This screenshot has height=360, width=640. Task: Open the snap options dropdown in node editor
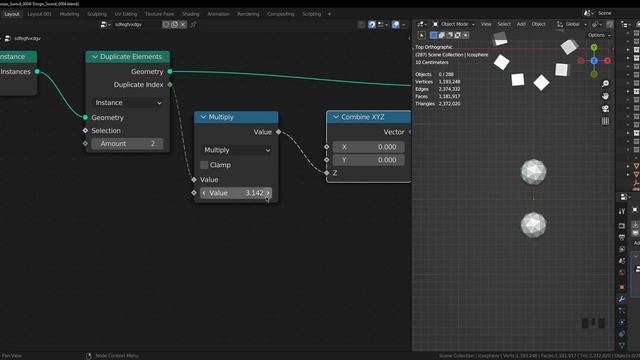382,24
